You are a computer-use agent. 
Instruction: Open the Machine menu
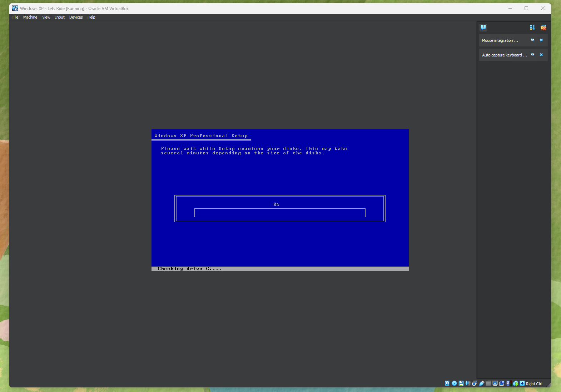pos(30,17)
